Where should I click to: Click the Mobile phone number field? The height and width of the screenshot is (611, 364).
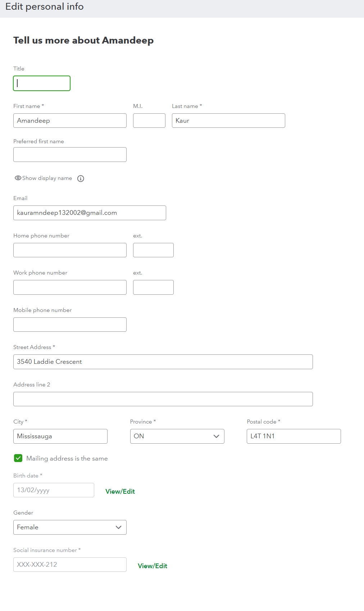point(70,325)
